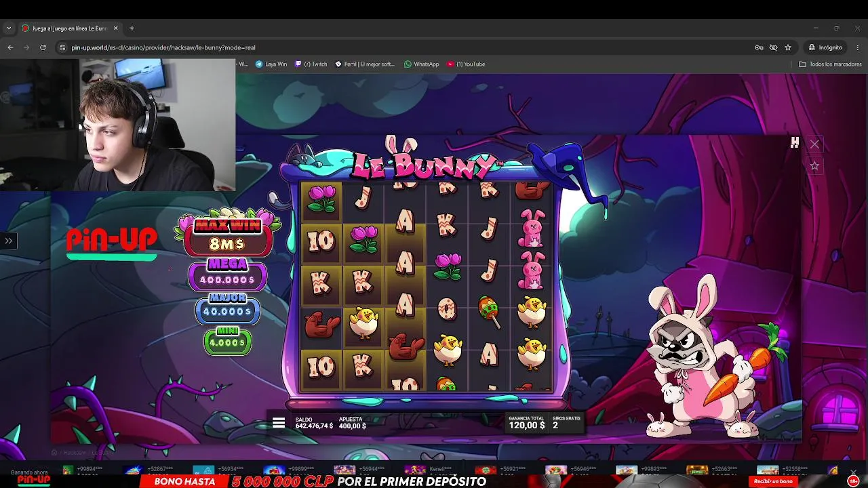Click Recibir un bono button
The height and width of the screenshot is (488, 868).
[x=773, y=481]
